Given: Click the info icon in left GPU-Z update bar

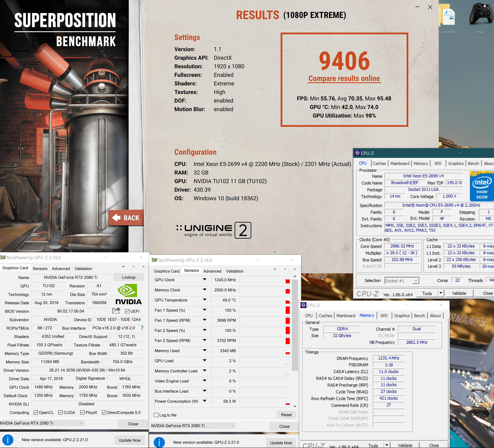Looking at the screenshot, I should pyautogui.click(x=8, y=440).
